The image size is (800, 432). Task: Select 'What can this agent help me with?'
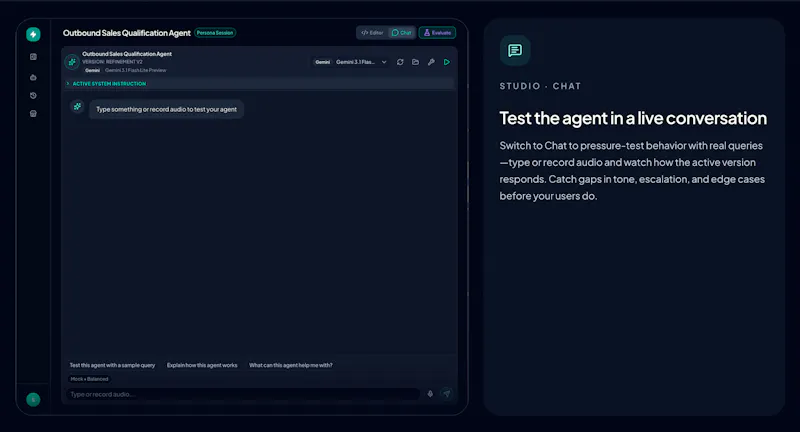pyautogui.click(x=290, y=365)
